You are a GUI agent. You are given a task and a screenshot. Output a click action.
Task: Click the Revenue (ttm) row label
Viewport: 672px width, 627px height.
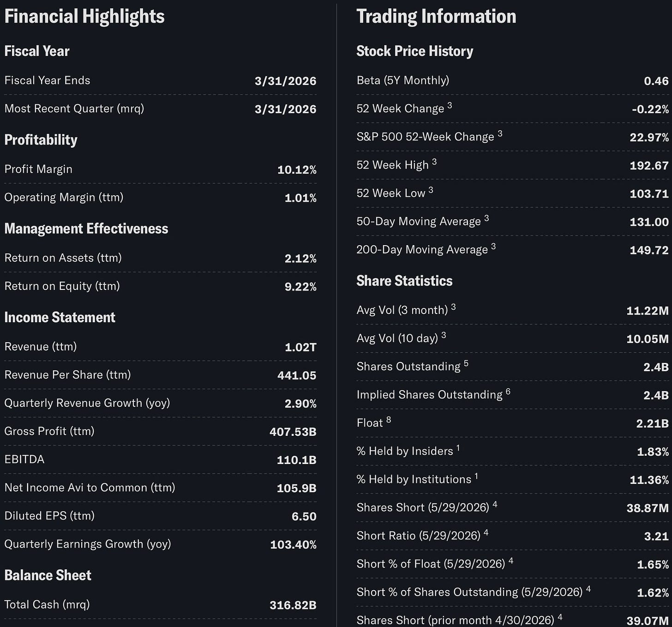[x=41, y=347]
